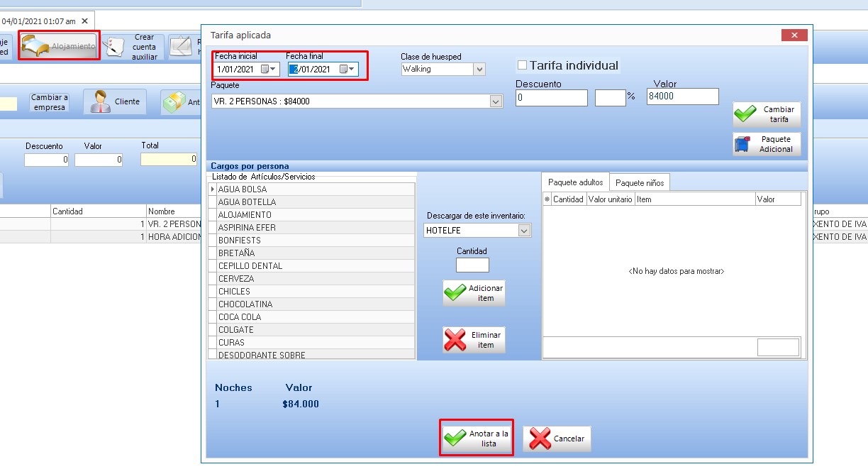Click the Cambiar tarifa green checkmark
The width and height of the screenshot is (868, 474).
(x=745, y=114)
